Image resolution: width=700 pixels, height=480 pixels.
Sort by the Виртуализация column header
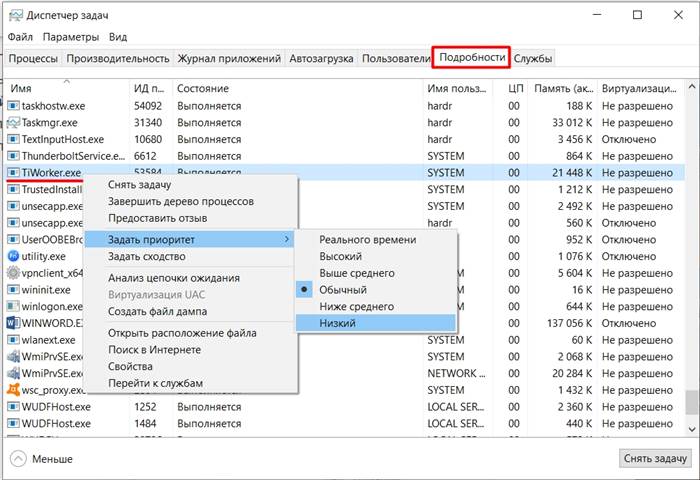click(x=641, y=88)
